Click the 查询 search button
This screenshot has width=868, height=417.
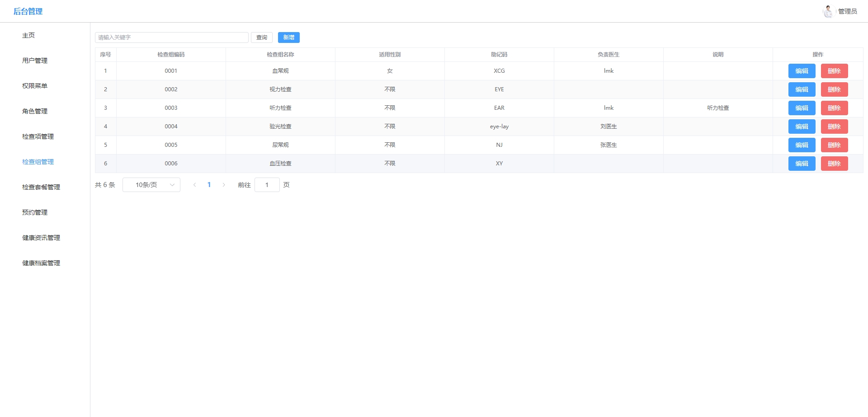[262, 37]
